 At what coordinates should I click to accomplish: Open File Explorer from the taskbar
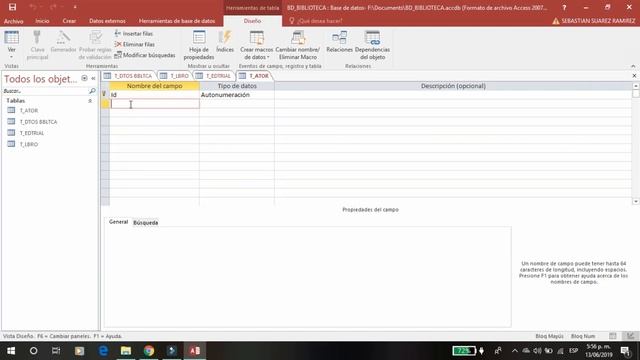[126, 351]
